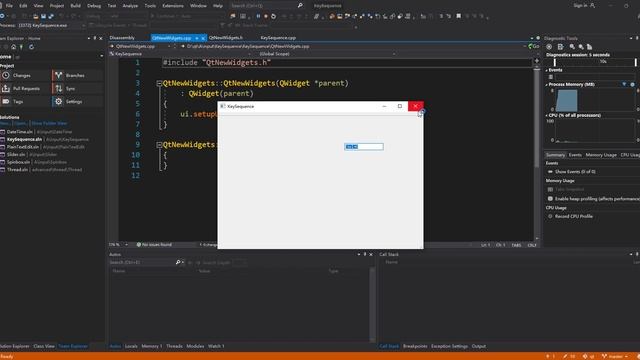The height and width of the screenshot is (360, 640).
Task: Click the Autos search field
Action: click(x=142, y=262)
